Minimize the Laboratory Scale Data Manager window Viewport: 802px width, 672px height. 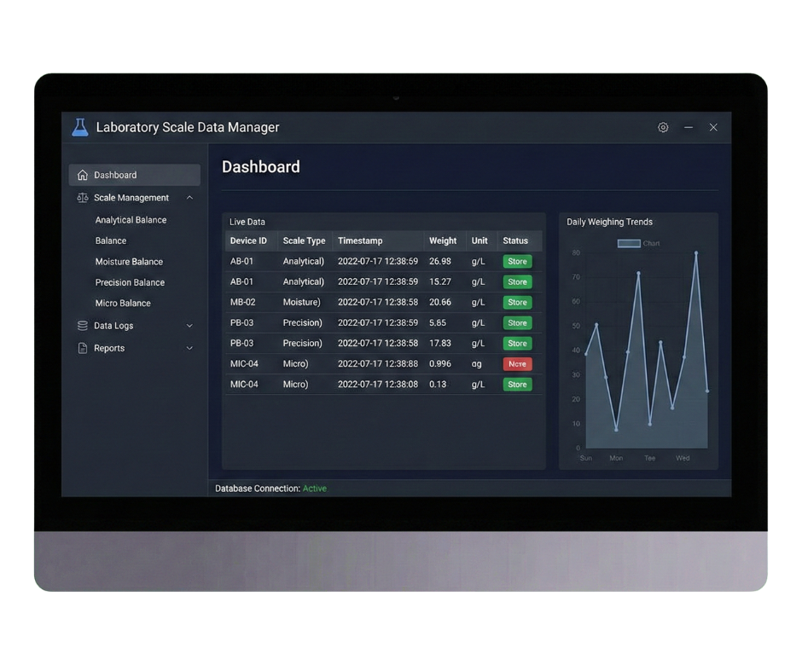click(689, 127)
